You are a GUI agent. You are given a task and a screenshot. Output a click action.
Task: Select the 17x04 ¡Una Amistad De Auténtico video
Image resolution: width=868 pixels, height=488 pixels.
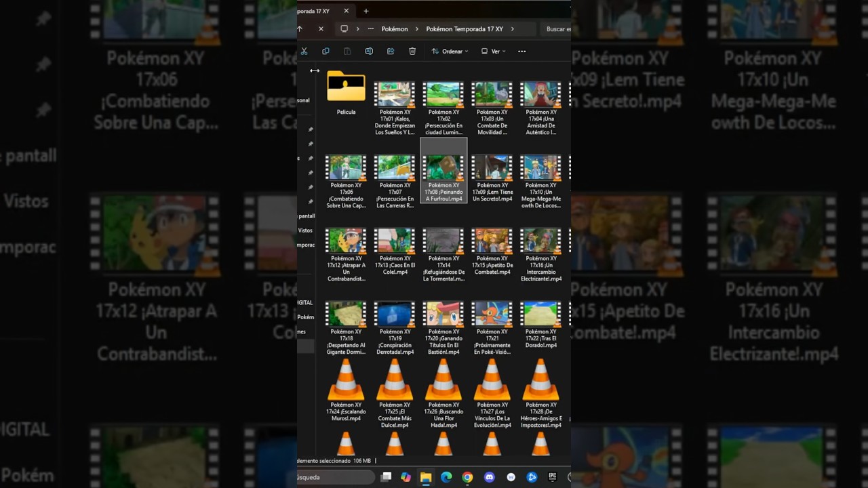point(541,108)
